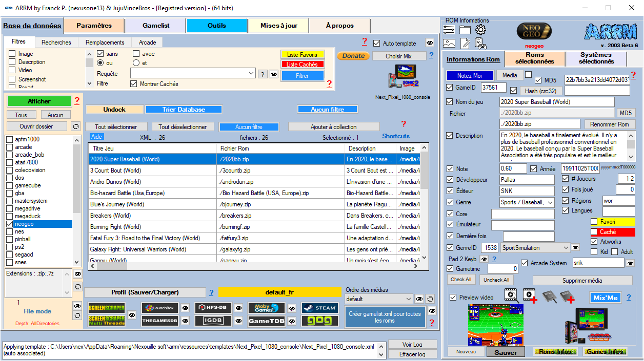
Task: Open the Recherches tab
Action: pyautogui.click(x=56, y=43)
